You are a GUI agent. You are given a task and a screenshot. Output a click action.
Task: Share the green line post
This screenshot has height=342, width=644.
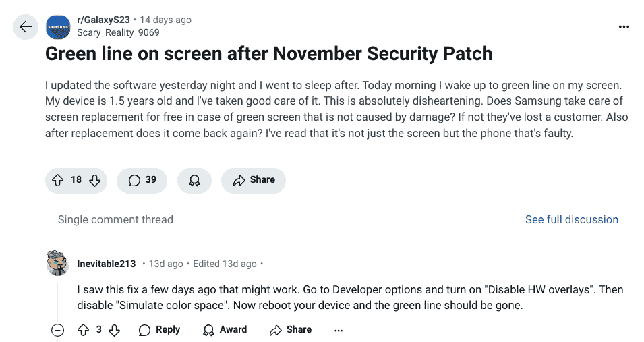[x=254, y=180]
